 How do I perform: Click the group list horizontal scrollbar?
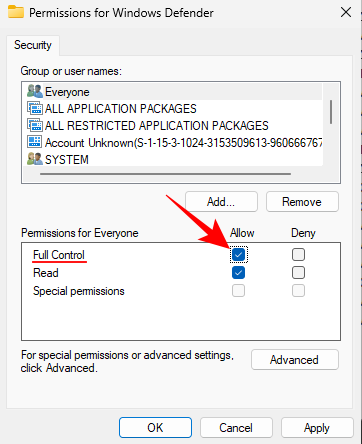coord(165,174)
